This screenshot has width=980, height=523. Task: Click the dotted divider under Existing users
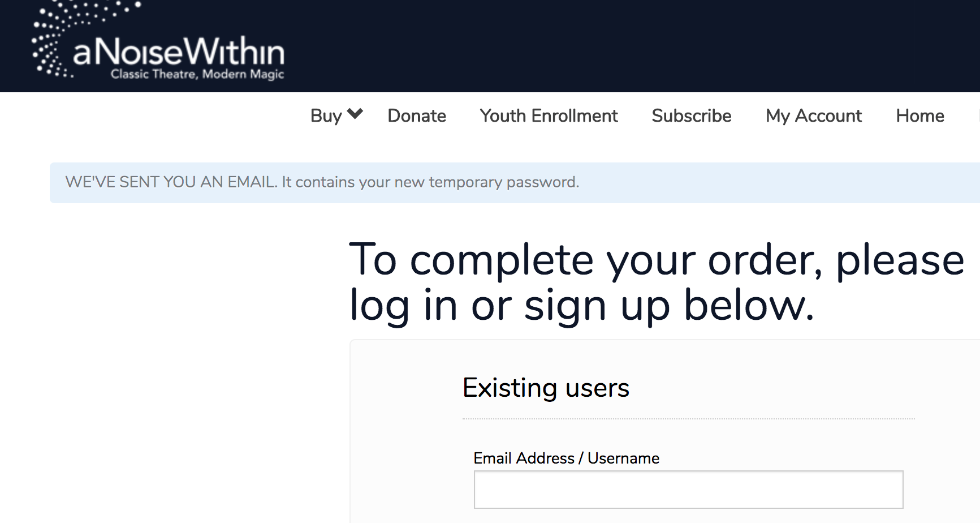pyautogui.click(x=688, y=419)
